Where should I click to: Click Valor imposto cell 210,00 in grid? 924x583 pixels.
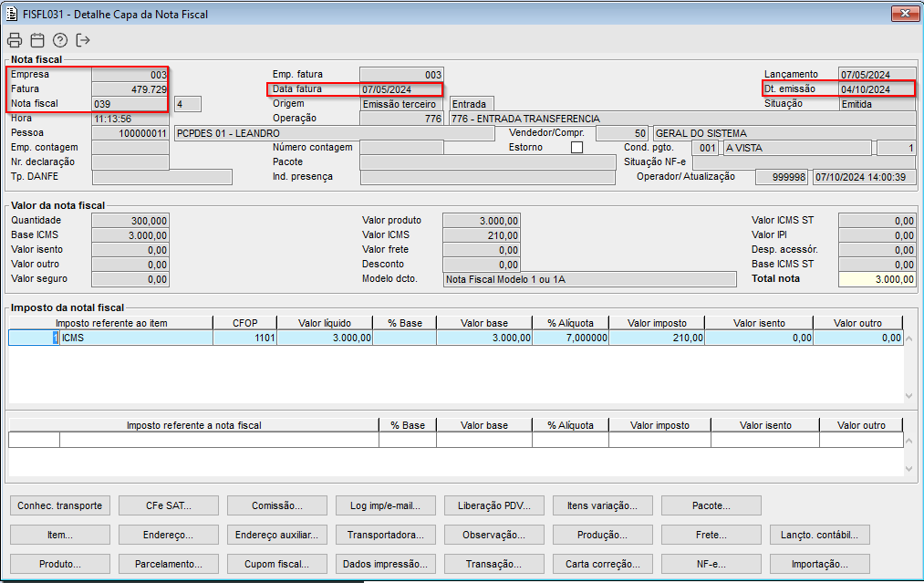click(657, 338)
